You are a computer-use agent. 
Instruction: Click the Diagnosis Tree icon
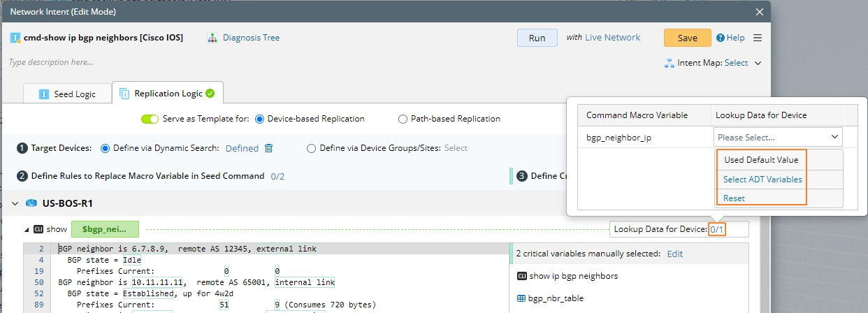(212, 38)
